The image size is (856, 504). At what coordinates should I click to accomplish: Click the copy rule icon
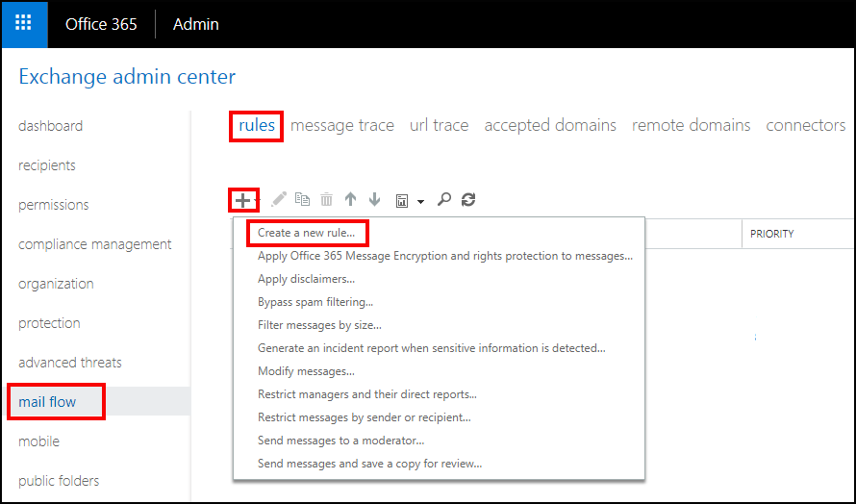click(x=303, y=200)
